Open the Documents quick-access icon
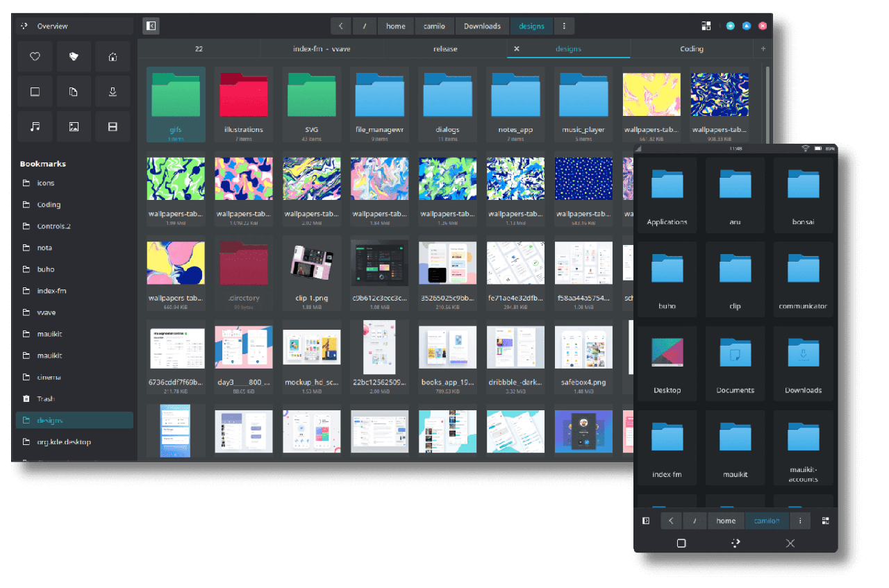The width and height of the screenshot is (889, 588). tap(74, 92)
